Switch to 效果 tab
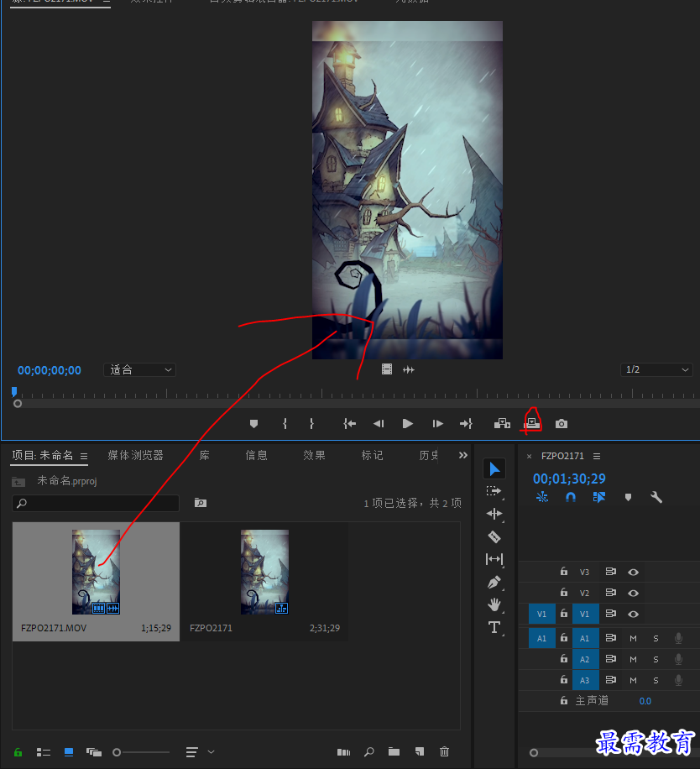The image size is (700, 769). click(x=314, y=455)
